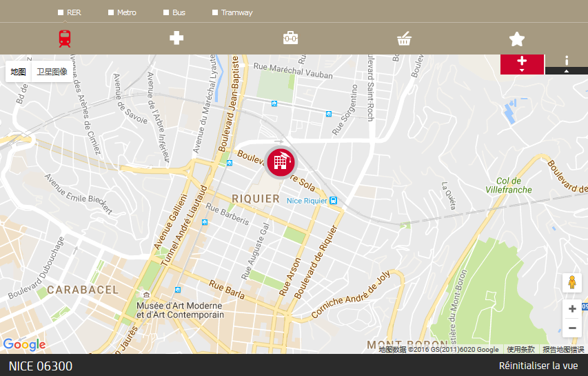Open the Google logo link

[x=24, y=344]
